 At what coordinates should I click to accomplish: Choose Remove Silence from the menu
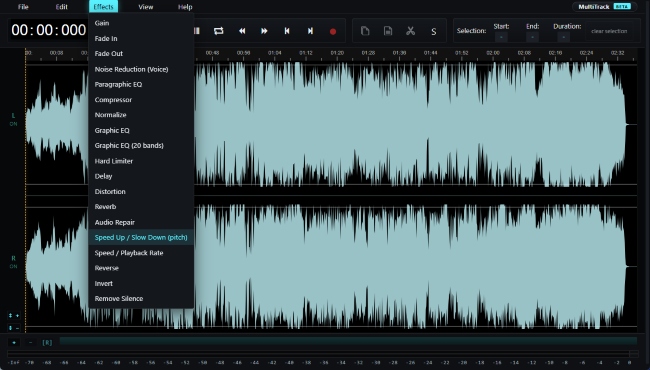click(x=141, y=299)
